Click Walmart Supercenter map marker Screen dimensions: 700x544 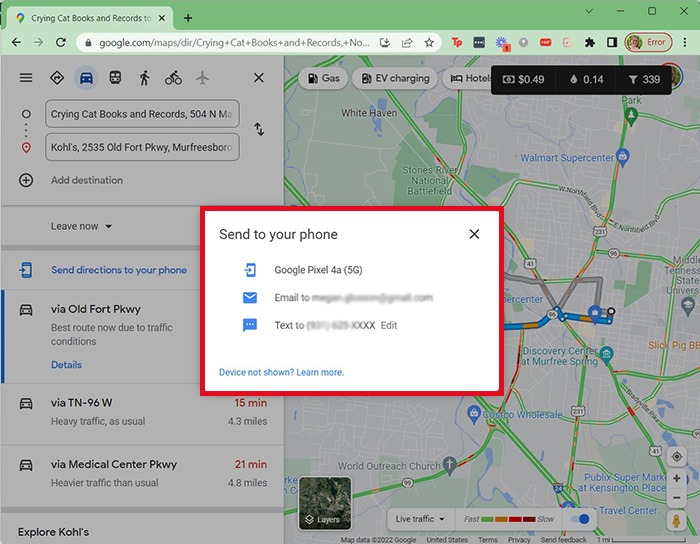click(x=622, y=156)
